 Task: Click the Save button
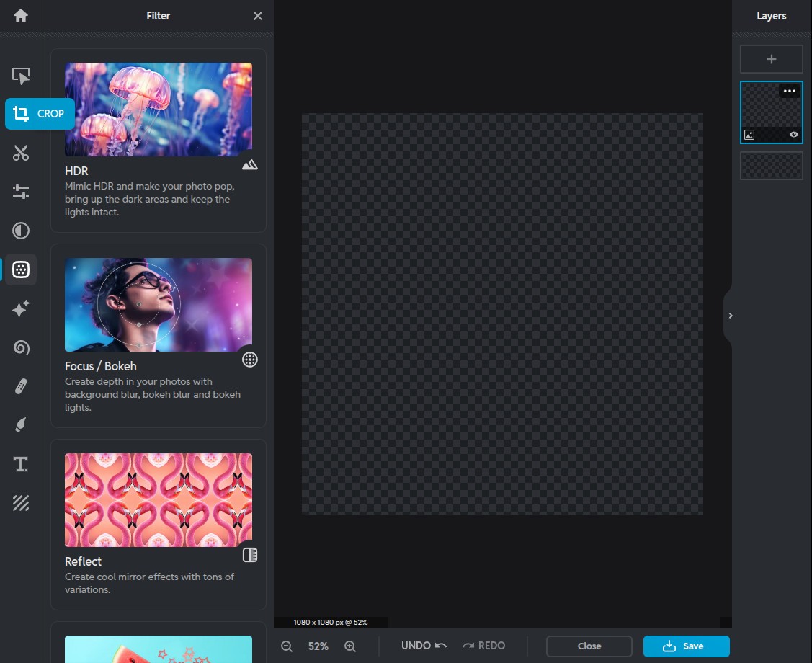[686, 646]
